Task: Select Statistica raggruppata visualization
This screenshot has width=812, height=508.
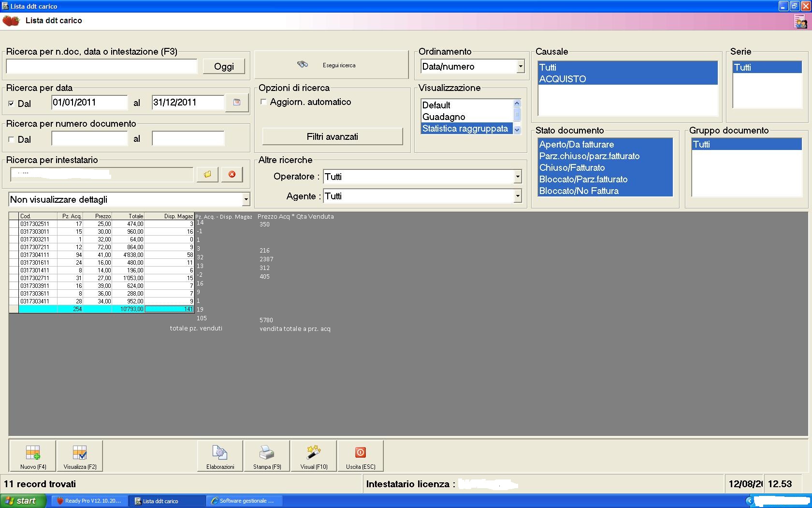Action: pyautogui.click(x=466, y=128)
